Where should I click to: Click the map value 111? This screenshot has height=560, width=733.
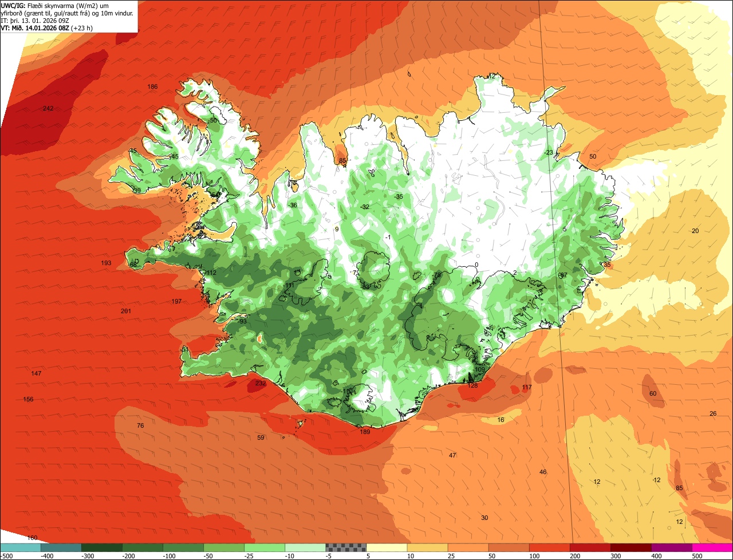point(289,285)
